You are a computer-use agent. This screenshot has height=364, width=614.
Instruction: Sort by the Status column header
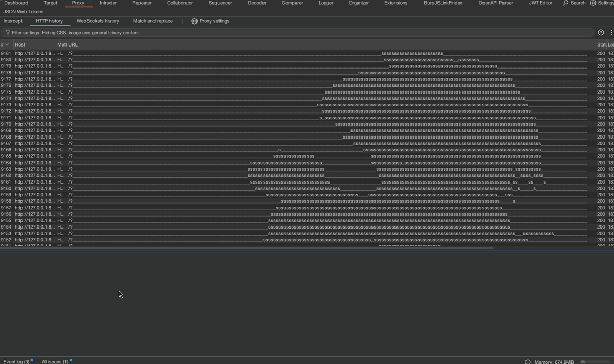[601, 45]
